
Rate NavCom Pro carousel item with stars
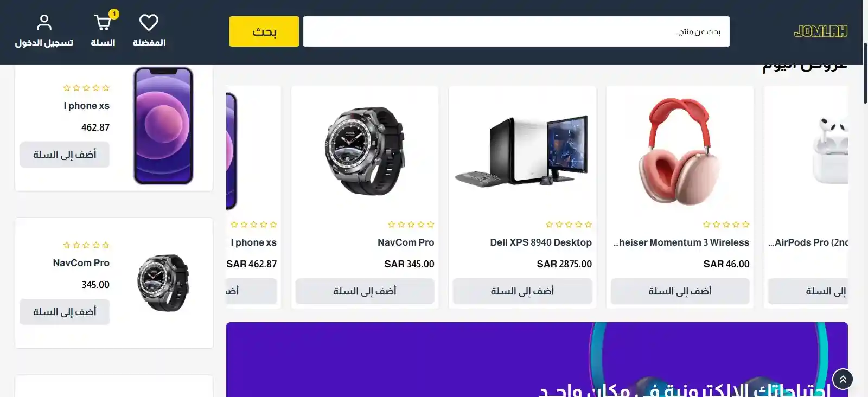411,225
